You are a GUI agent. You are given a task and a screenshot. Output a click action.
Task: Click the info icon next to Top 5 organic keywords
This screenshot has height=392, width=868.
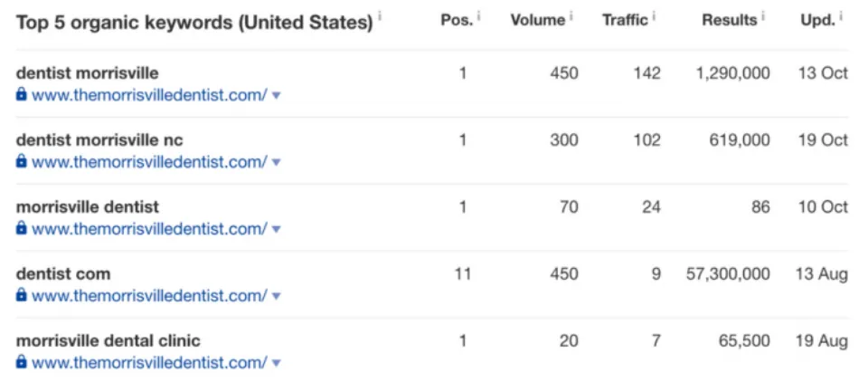(380, 17)
